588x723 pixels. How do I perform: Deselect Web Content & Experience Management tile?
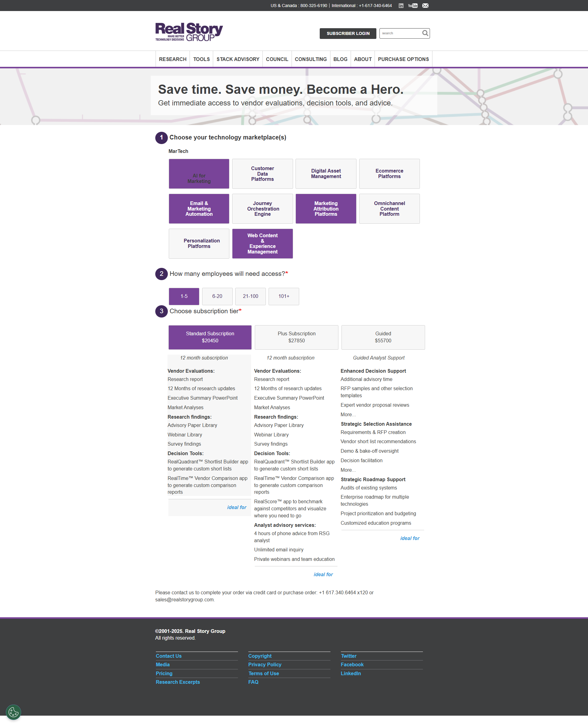(262, 243)
